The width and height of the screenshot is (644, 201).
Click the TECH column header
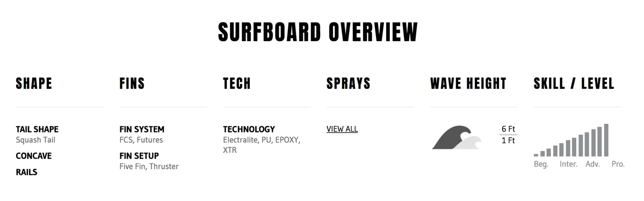[237, 84]
